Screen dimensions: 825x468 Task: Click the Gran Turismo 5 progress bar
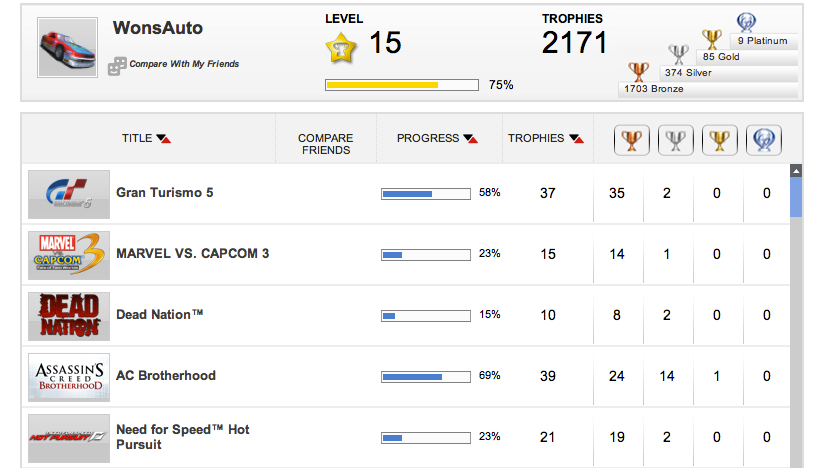point(426,193)
